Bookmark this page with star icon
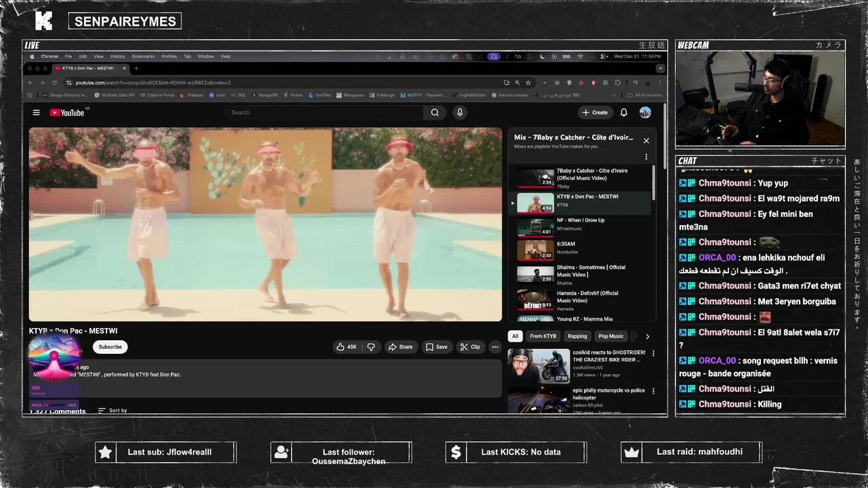The width and height of the screenshot is (868, 488). [x=528, y=83]
